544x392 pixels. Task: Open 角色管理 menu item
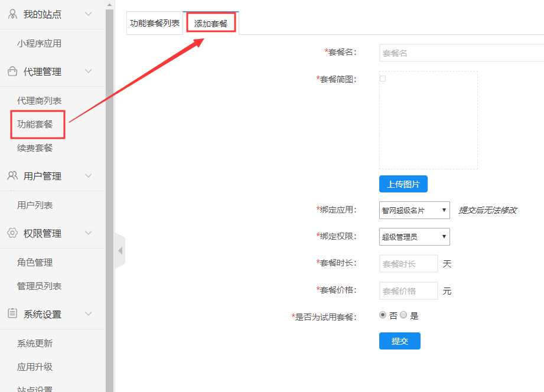click(35, 262)
